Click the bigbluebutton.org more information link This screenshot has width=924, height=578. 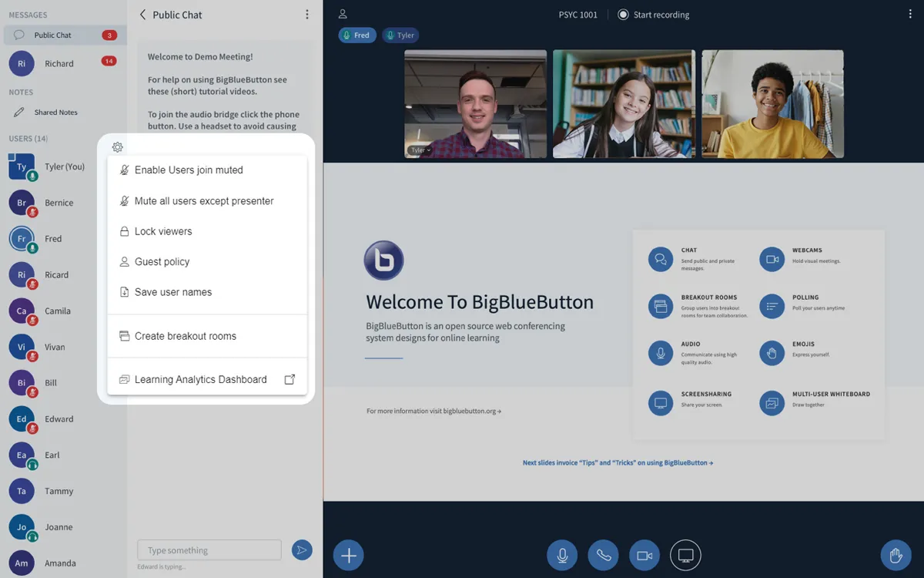tap(434, 412)
